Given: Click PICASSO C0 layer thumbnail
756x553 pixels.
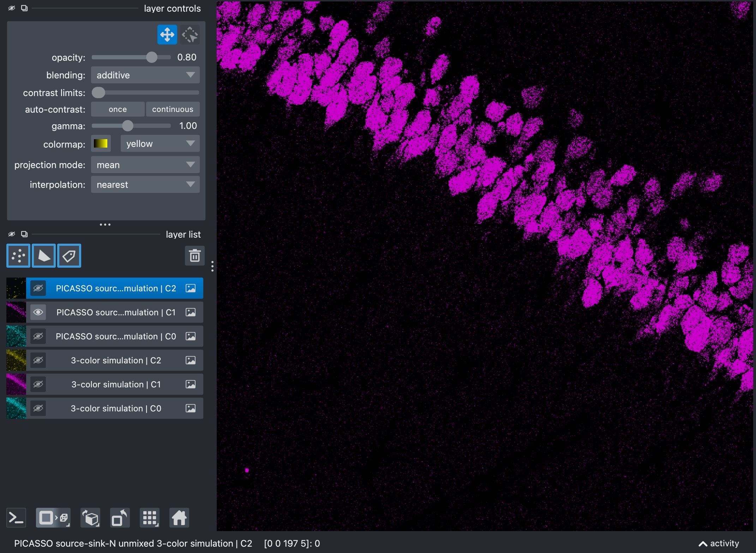Looking at the screenshot, I should [x=16, y=336].
